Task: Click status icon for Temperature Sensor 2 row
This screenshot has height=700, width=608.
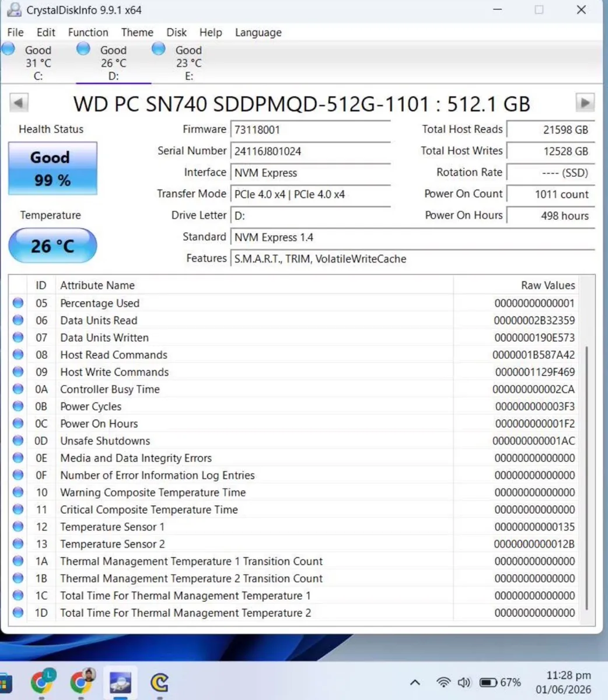Action: [x=18, y=544]
